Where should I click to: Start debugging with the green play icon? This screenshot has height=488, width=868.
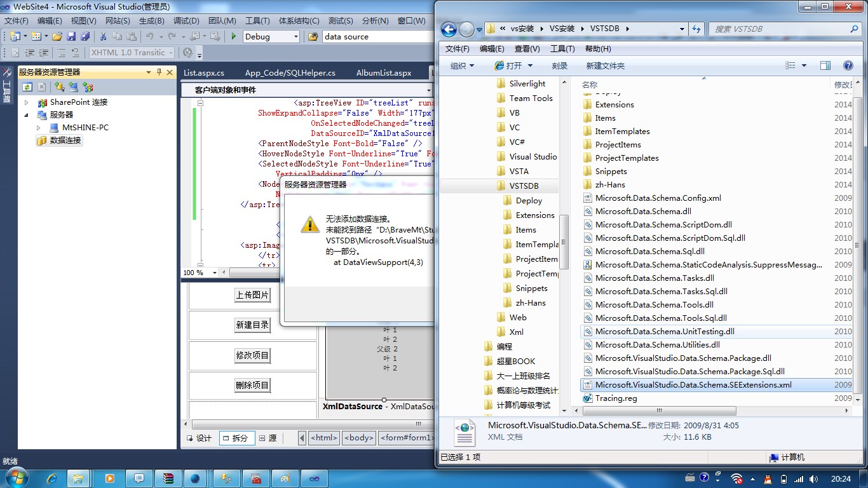tap(234, 37)
